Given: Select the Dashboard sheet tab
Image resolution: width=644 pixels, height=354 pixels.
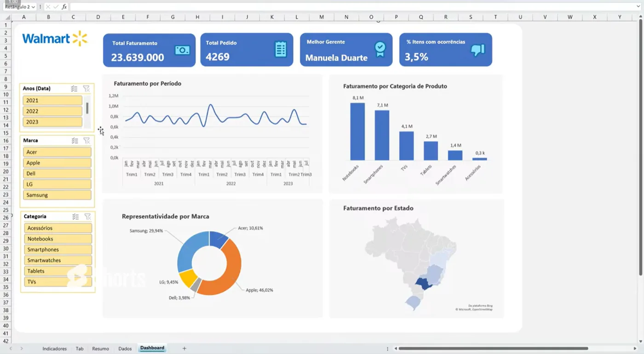Looking at the screenshot, I should pyautogui.click(x=152, y=348).
